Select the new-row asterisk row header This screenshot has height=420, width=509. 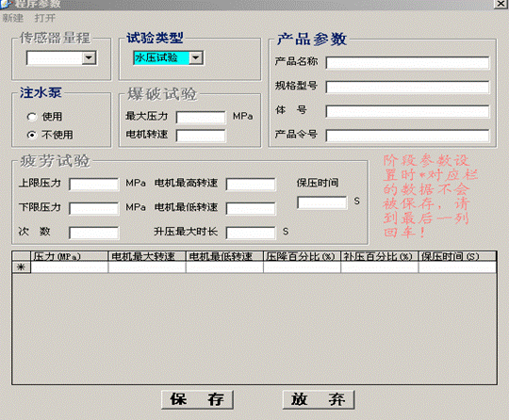click(x=21, y=267)
